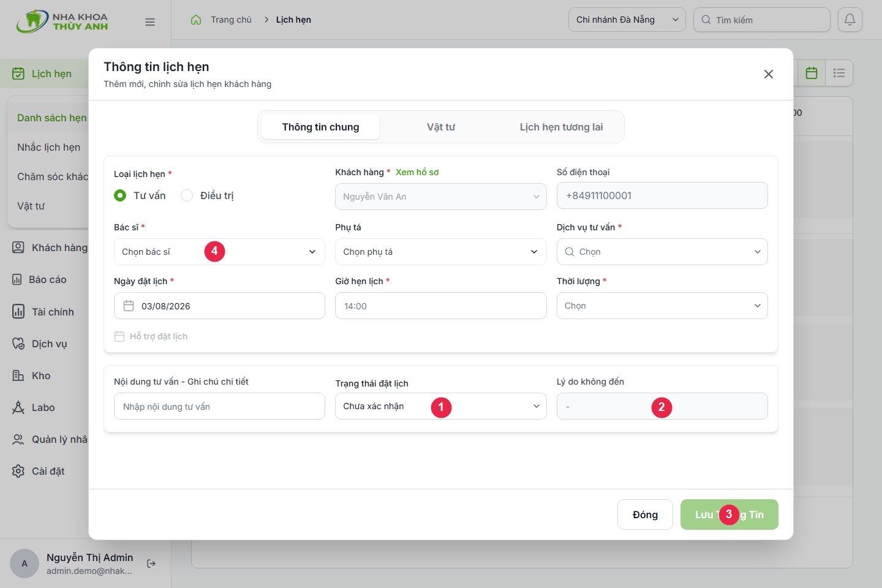Select the Tư vấn radio button

(120, 195)
